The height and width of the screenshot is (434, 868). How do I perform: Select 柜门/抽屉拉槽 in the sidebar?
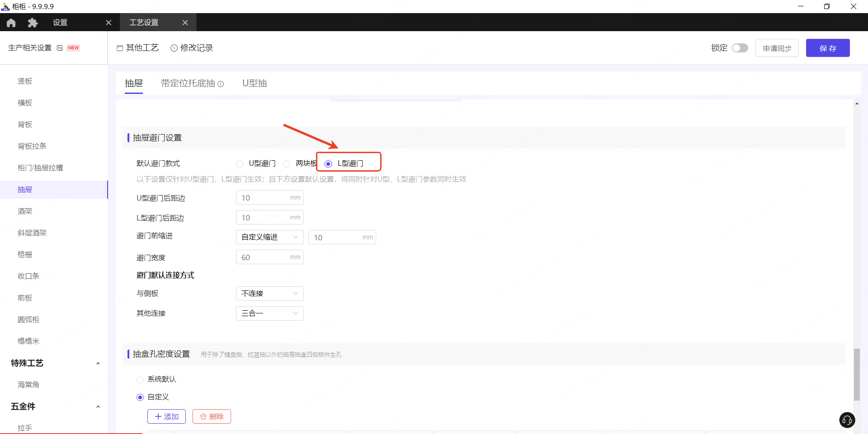coord(40,168)
